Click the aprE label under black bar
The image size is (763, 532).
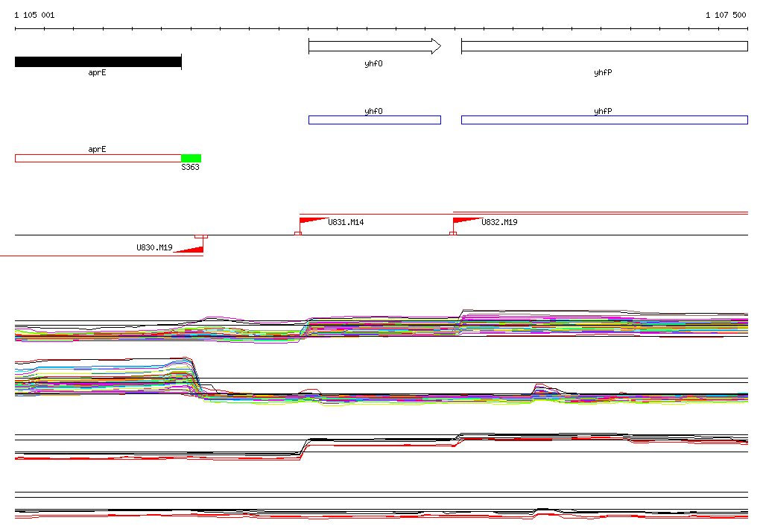pos(98,72)
